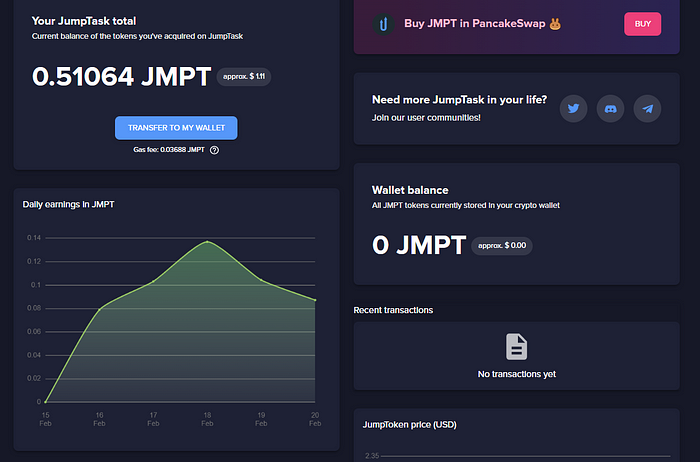Click the No transactions yet message

coord(517,374)
